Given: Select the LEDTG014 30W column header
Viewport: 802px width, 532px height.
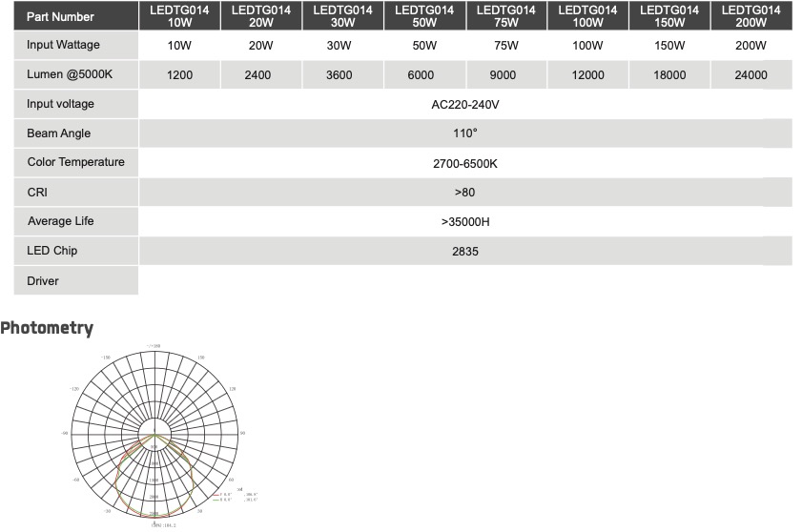Looking at the screenshot, I should [x=342, y=16].
